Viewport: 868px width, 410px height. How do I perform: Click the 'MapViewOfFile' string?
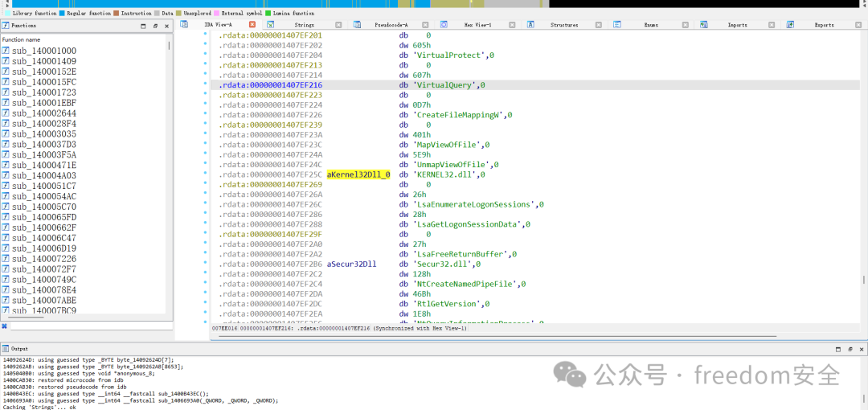coord(451,146)
